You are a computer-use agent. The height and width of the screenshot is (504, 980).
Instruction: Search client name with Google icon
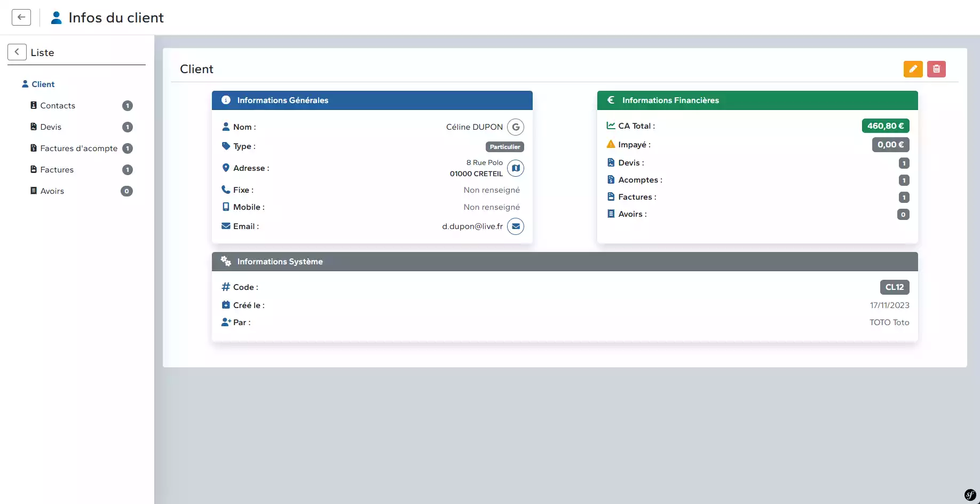(x=516, y=127)
